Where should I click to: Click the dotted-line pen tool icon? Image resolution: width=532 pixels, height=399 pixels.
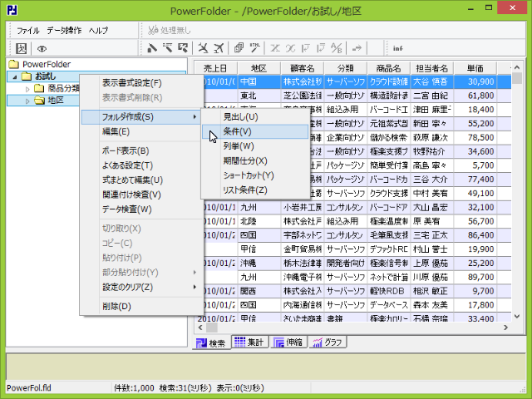point(167,48)
